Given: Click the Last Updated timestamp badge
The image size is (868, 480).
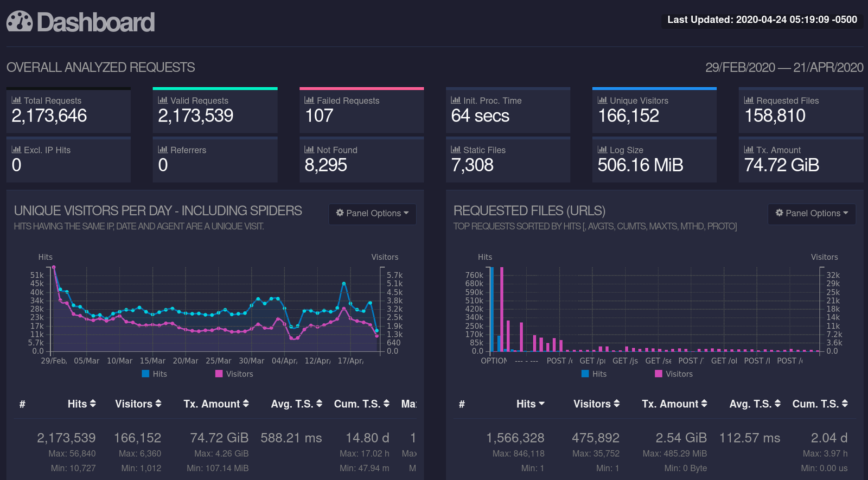Looking at the screenshot, I should point(762,20).
